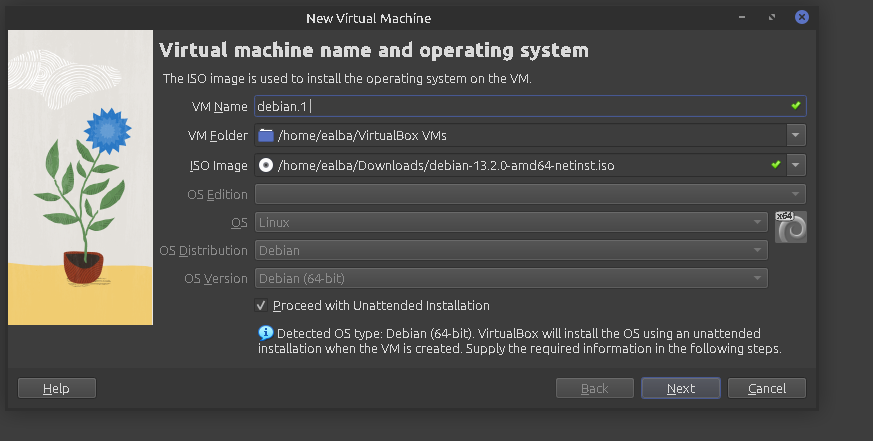Click the Debian x64 OS type icon
This screenshot has height=441, width=873.
790,227
